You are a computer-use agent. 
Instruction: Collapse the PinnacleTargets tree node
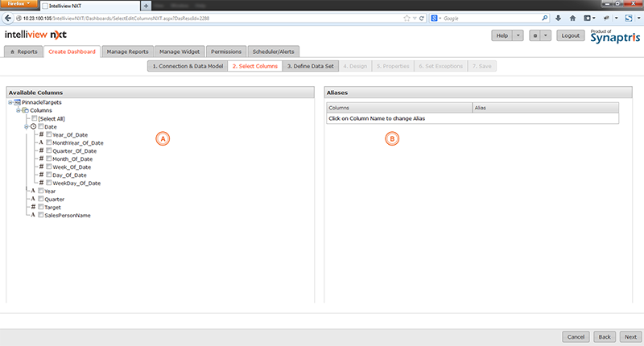pyautogui.click(x=9, y=103)
